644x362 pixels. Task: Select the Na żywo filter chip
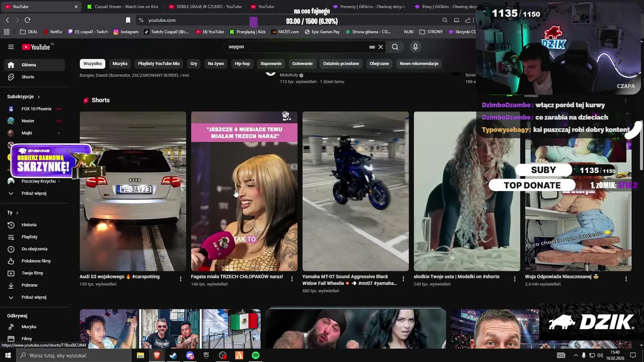(x=216, y=64)
